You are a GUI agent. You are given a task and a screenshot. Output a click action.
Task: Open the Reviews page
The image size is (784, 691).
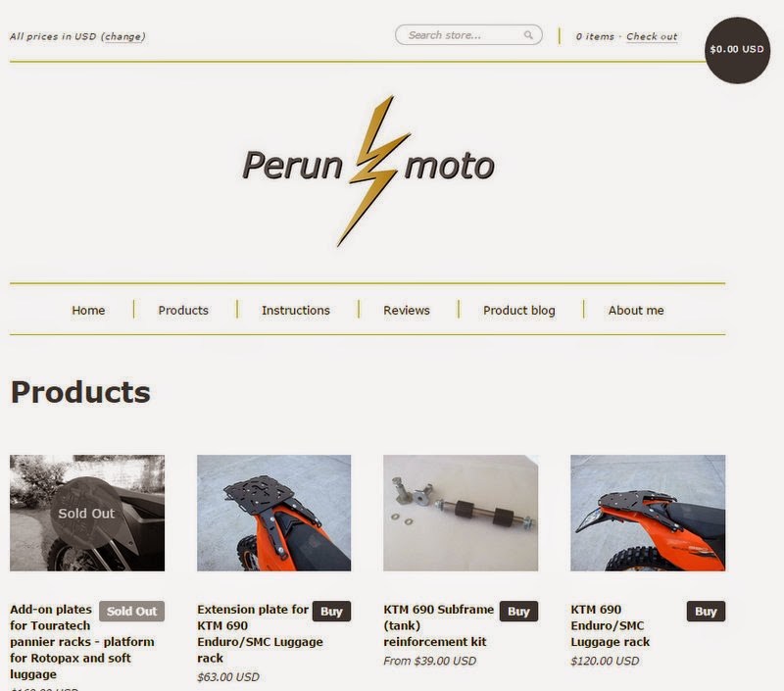(406, 310)
